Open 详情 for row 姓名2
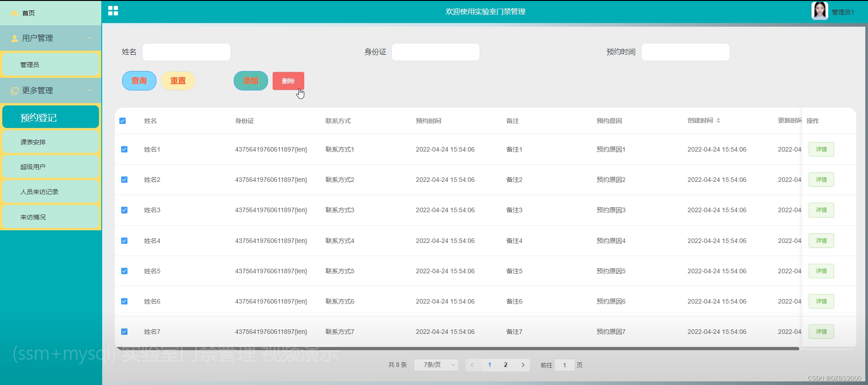This screenshot has height=385, width=868. pos(821,180)
